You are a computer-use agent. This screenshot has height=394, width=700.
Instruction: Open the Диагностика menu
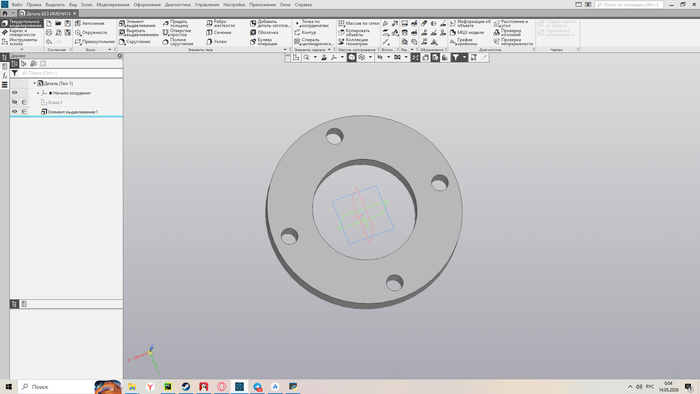178,4
